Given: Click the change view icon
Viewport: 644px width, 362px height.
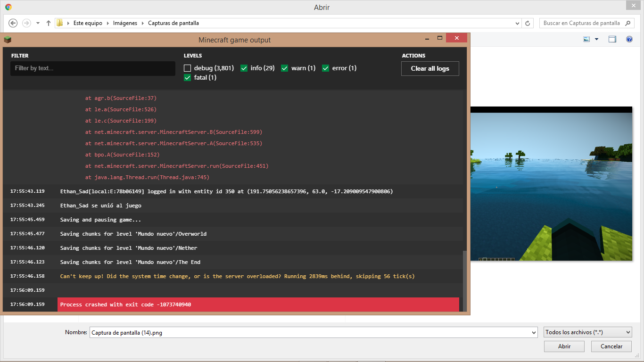Looking at the screenshot, I should coord(586,40).
